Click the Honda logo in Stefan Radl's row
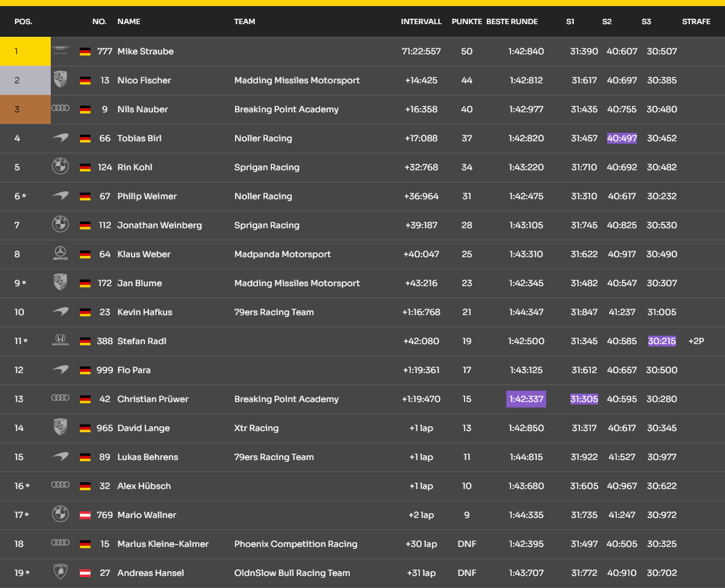725x588 pixels. tap(60, 340)
